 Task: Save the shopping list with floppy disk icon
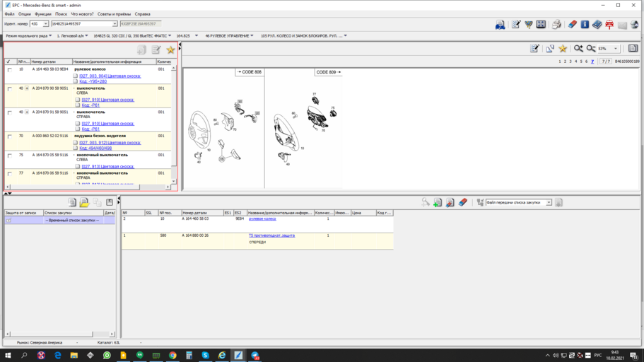coord(110,202)
